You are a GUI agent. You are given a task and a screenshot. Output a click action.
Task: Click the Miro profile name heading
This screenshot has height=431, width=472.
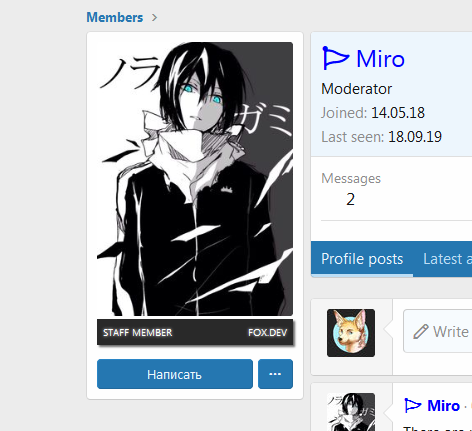pyautogui.click(x=380, y=59)
